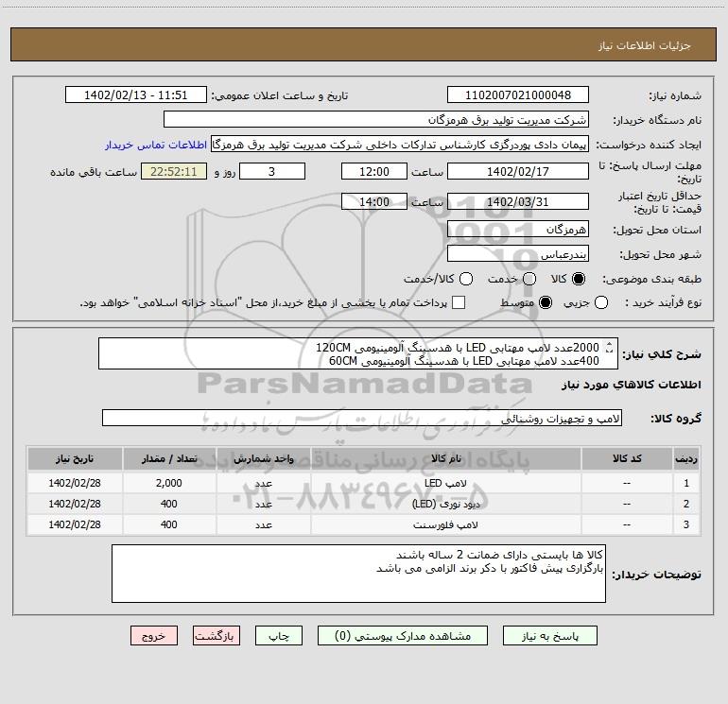Open اطلاعات تماس خریدار link
Image resolution: width=728 pixels, height=704 pixels.
tap(156, 145)
